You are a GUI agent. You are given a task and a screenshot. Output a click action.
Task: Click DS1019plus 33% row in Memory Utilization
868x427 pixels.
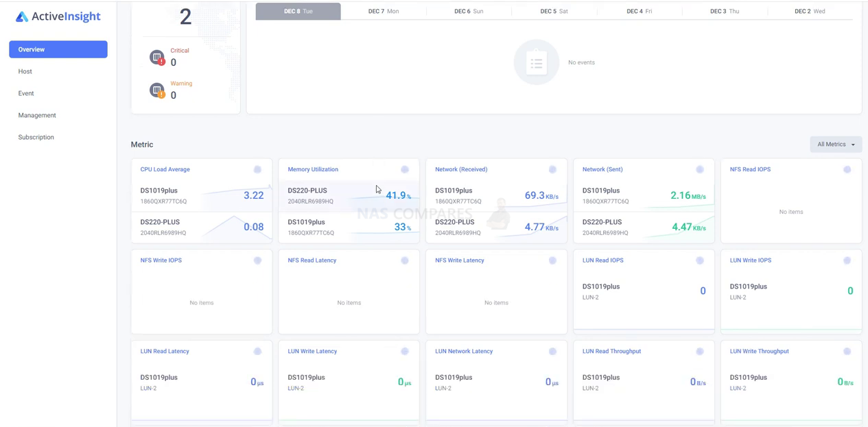(x=349, y=227)
